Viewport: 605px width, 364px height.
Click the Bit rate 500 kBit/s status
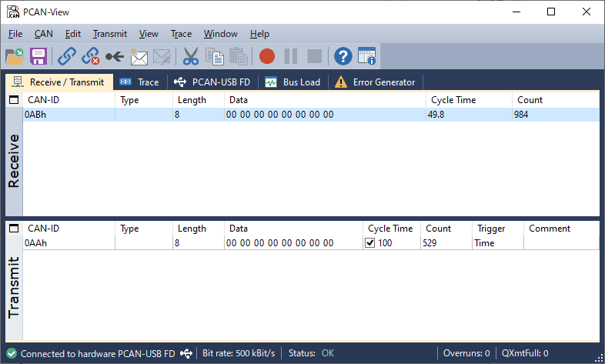pyautogui.click(x=239, y=353)
